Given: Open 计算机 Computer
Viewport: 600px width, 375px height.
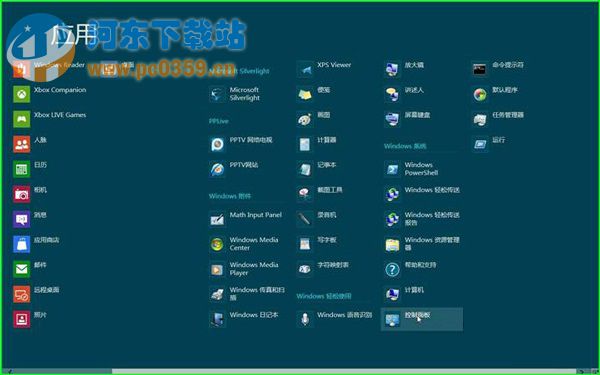Looking at the screenshot, I should point(404,294).
